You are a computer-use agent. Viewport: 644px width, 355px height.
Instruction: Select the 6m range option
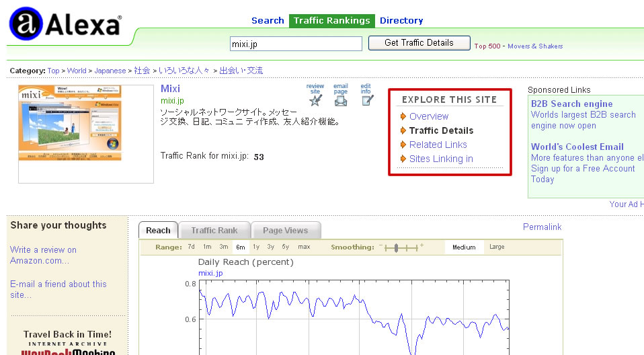[240, 247]
